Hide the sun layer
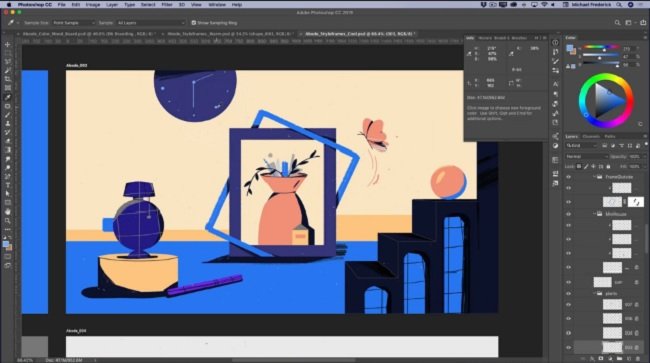The height and width of the screenshot is (363, 650). [569, 282]
